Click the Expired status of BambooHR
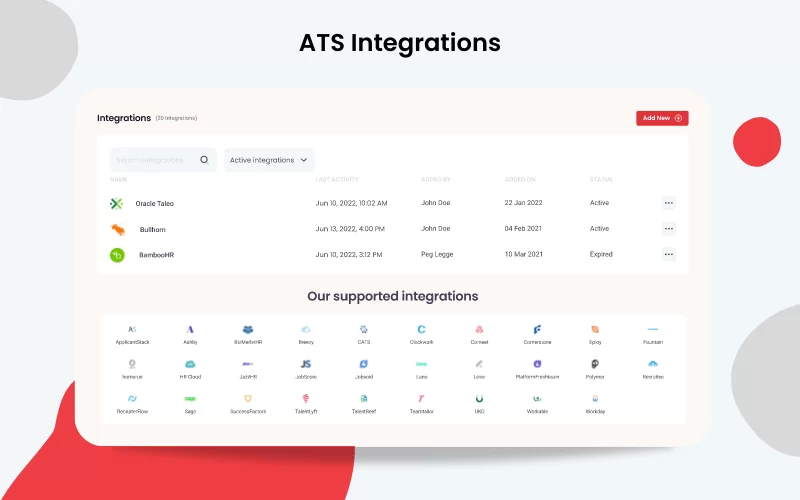800x500 pixels. pos(601,254)
